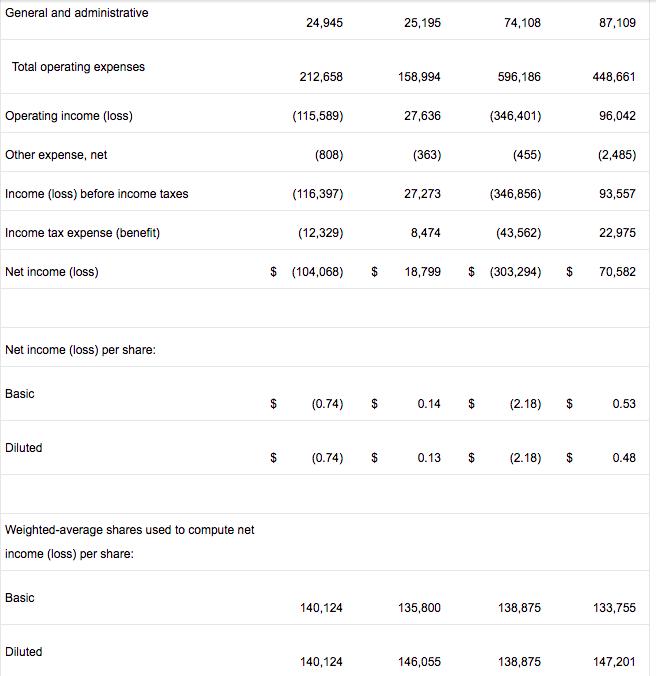
Task: Click the 96,042 operating income value
Action: click(x=616, y=116)
